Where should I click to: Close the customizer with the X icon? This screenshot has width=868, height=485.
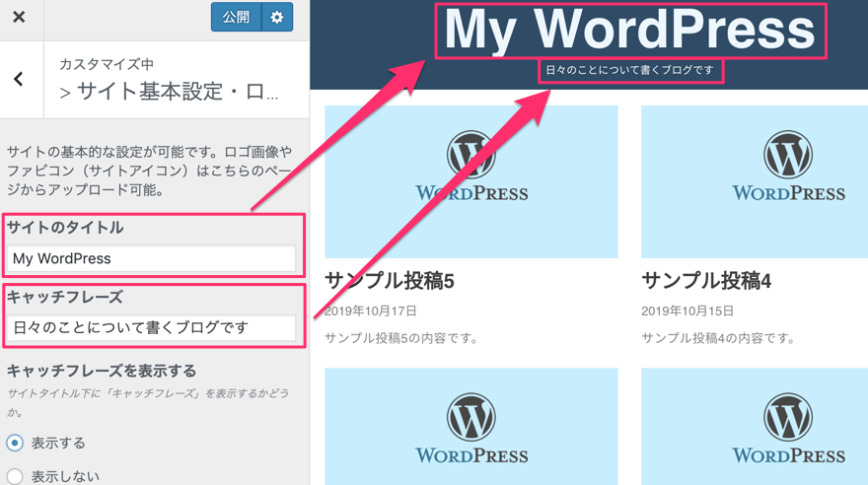(19, 17)
